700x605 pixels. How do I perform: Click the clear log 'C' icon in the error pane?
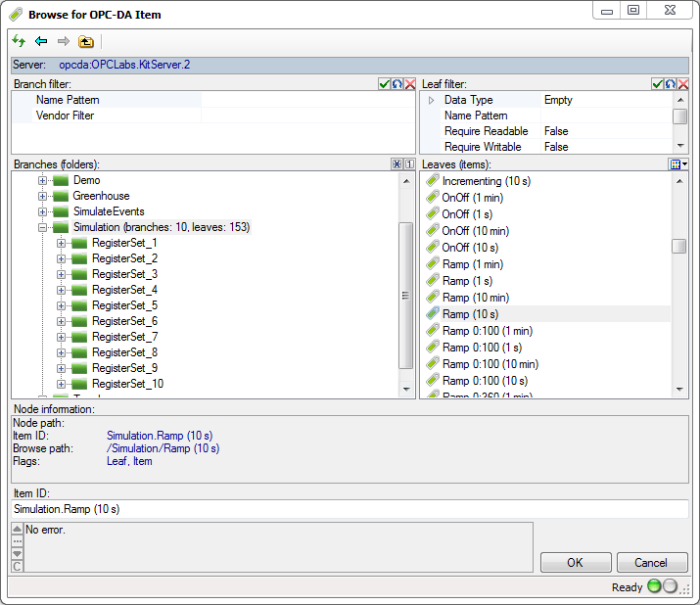click(17, 566)
